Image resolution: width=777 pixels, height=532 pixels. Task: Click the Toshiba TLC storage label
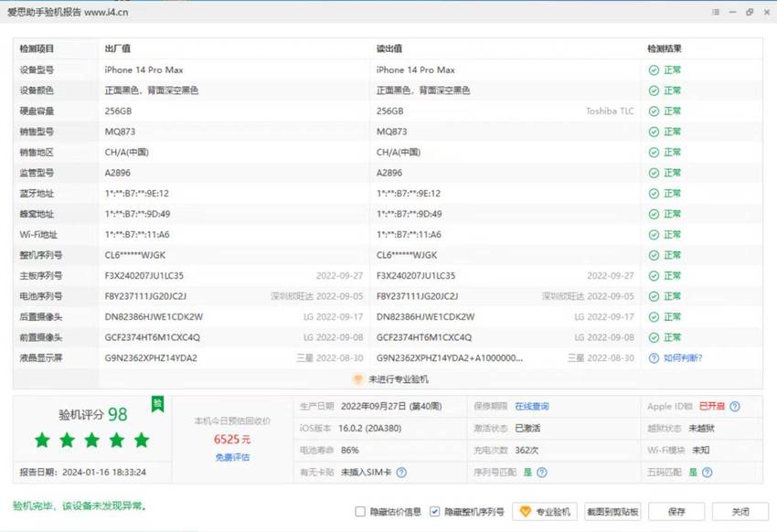(x=610, y=111)
